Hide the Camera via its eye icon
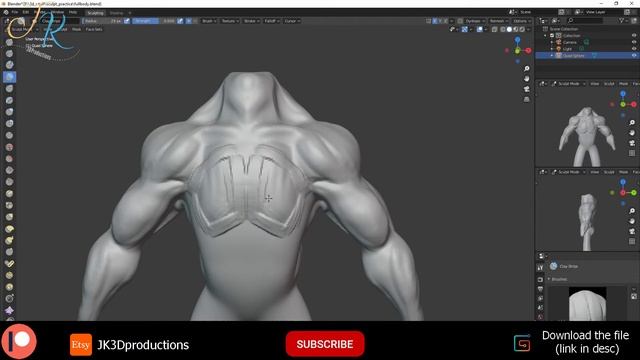Screen dimensions: 640x360 pyautogui.click(x=634, y=42)
